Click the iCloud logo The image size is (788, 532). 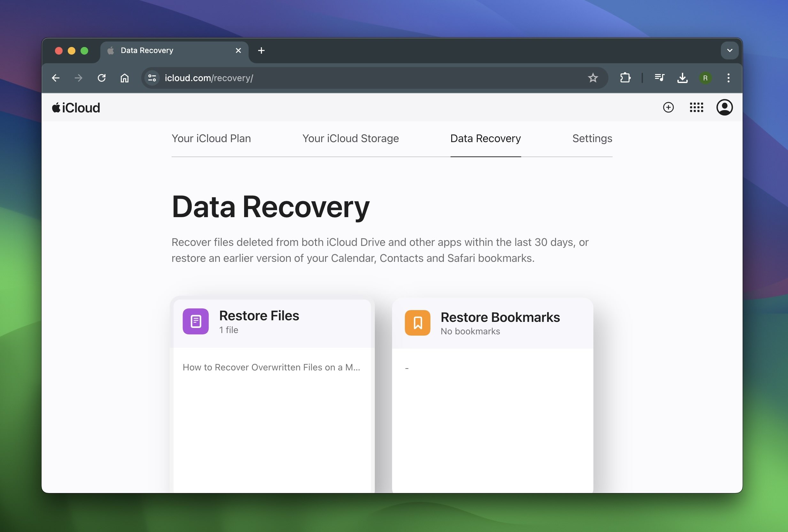tap(76, 108)
